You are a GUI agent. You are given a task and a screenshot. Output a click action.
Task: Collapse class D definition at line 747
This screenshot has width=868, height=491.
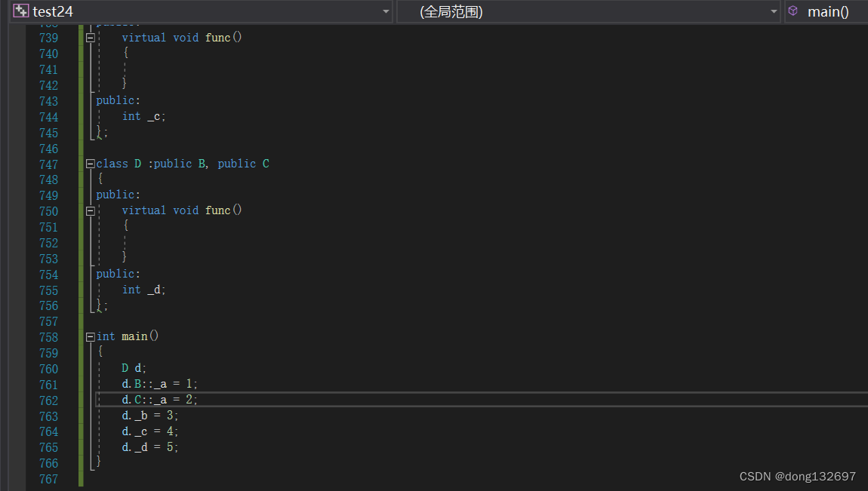[x=91, y=164]
